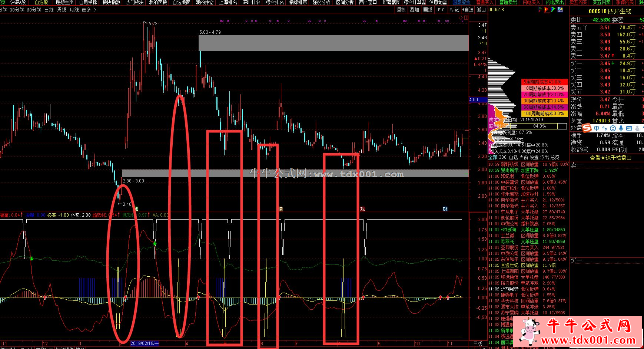644x349 pixels.
Task: Open 区间分析 tool
Action: [345, 2]
